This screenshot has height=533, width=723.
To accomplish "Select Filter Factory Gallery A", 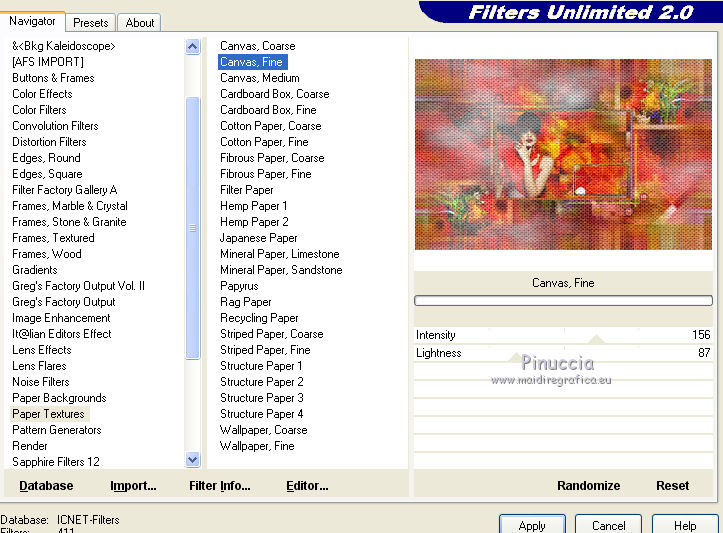I will [x=65, y=190].
